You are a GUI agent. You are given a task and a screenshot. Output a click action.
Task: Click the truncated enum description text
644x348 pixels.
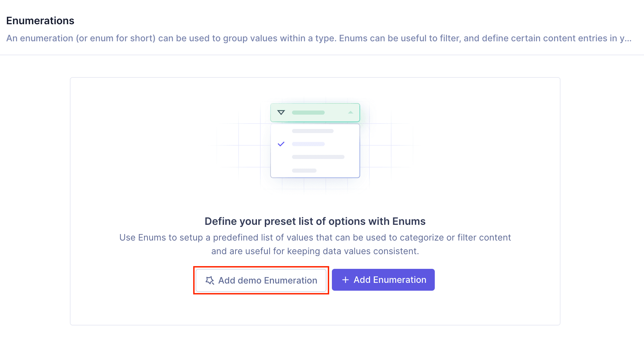(318, 38)
